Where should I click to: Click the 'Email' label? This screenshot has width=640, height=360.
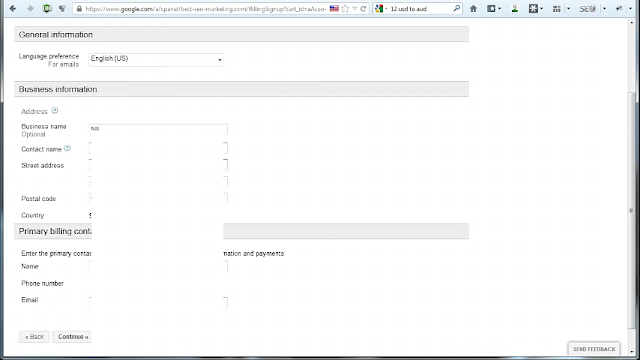[29, 300]
